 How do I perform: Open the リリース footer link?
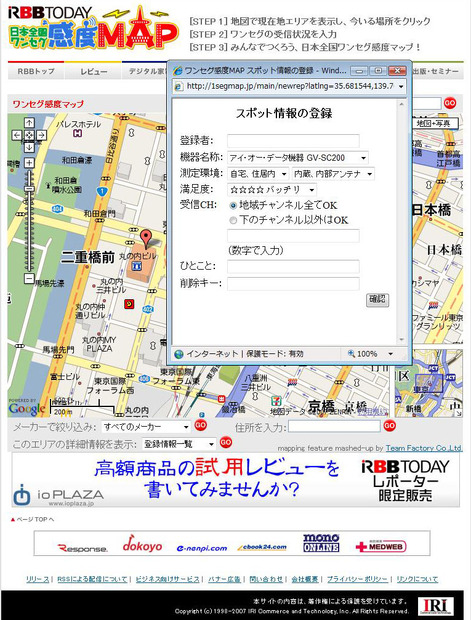[38, 579]
